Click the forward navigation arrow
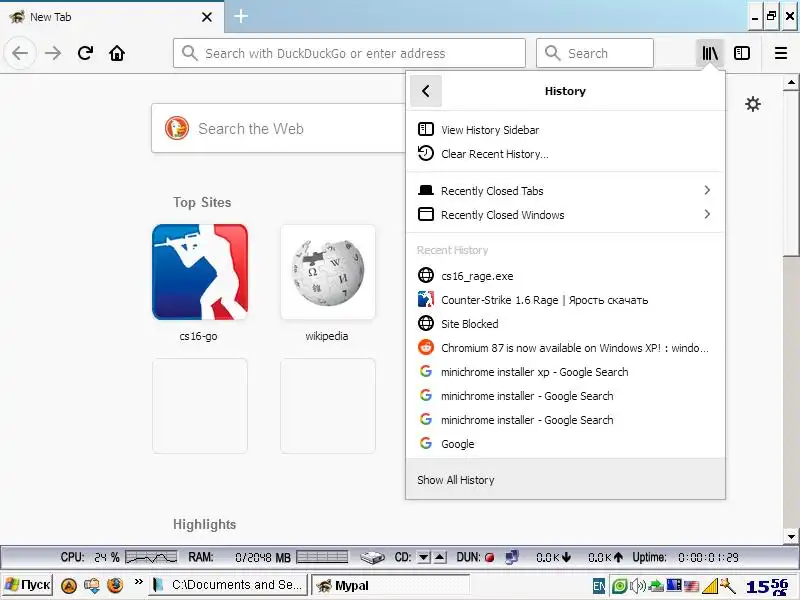Image resolution: width=800 pixels, height=600 pixels. pos(53,53)
